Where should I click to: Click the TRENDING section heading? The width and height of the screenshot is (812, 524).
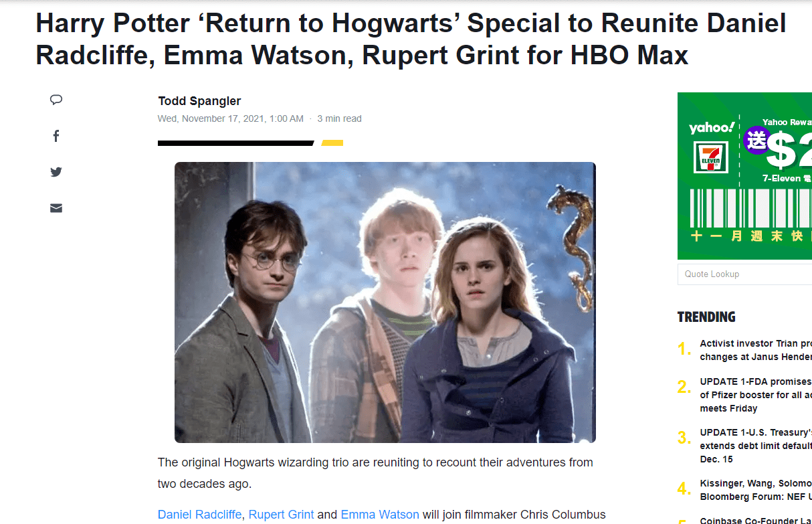706,317
